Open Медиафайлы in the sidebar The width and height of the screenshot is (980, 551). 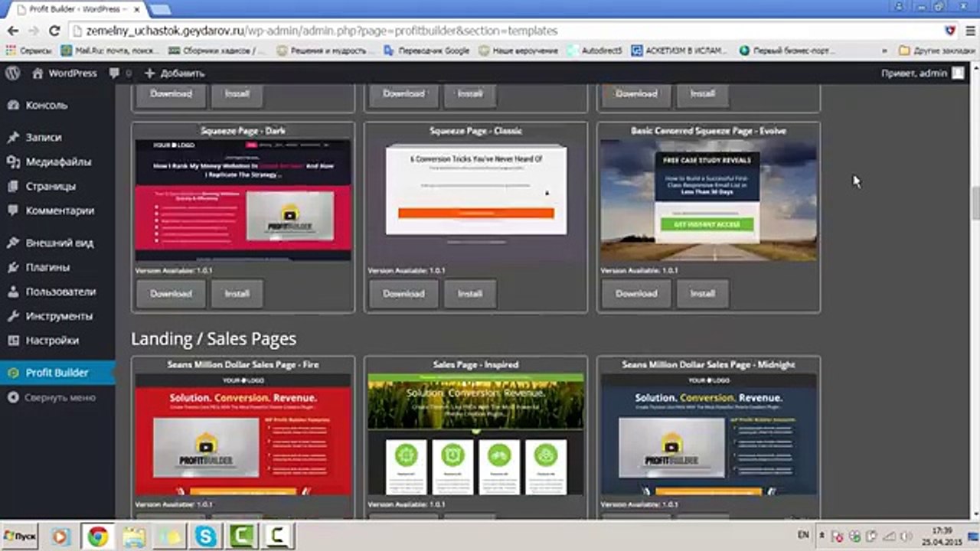pos(57,161)
